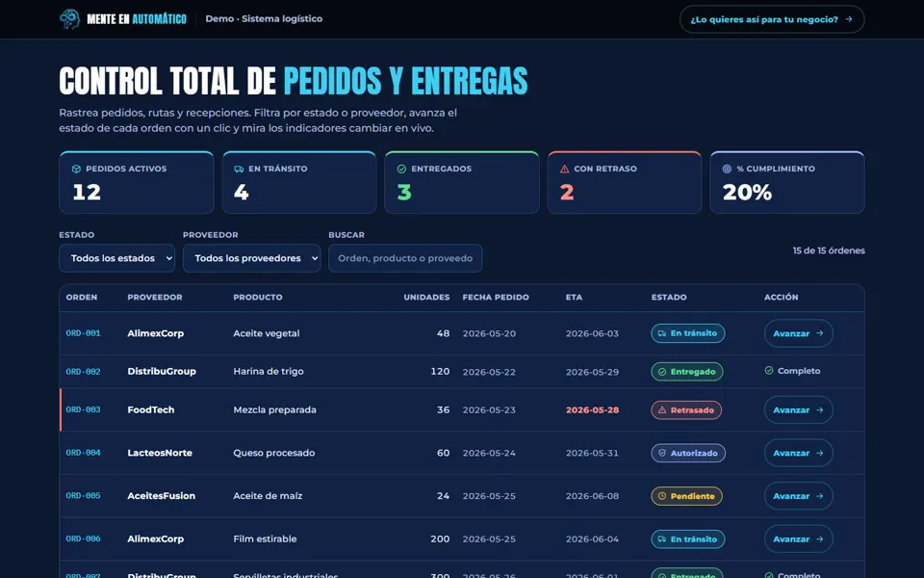The width and height of the screenshot is (924, 578).
Task: Click the Entregados card value 3
Action: 404,193
